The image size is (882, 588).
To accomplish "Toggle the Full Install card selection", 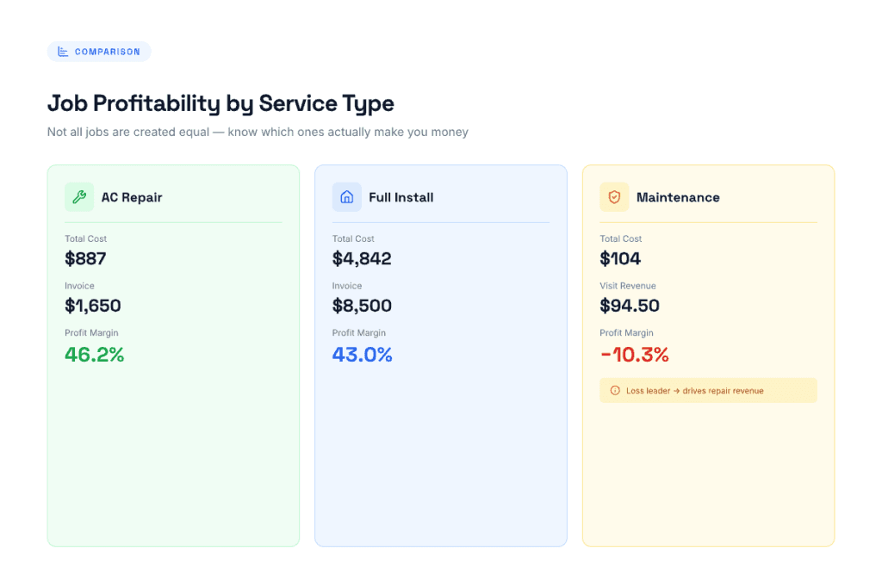I will click(440, 353).
